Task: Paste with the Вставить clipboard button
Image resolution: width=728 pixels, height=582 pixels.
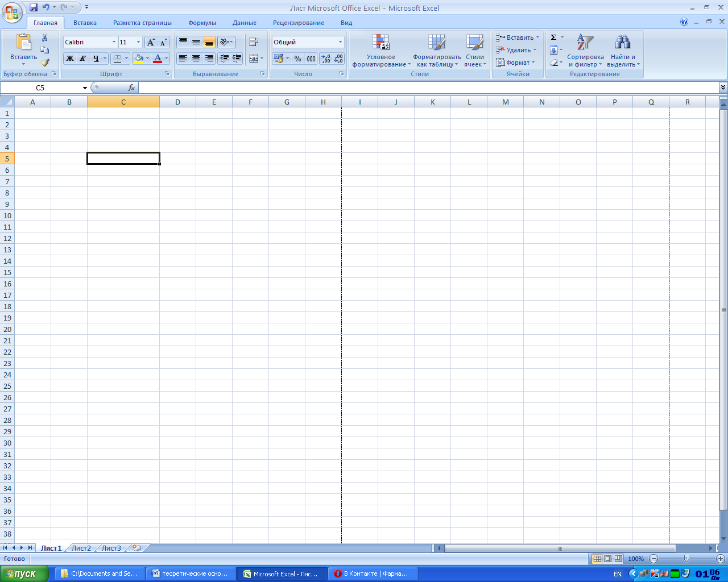Action: [23, 48]
